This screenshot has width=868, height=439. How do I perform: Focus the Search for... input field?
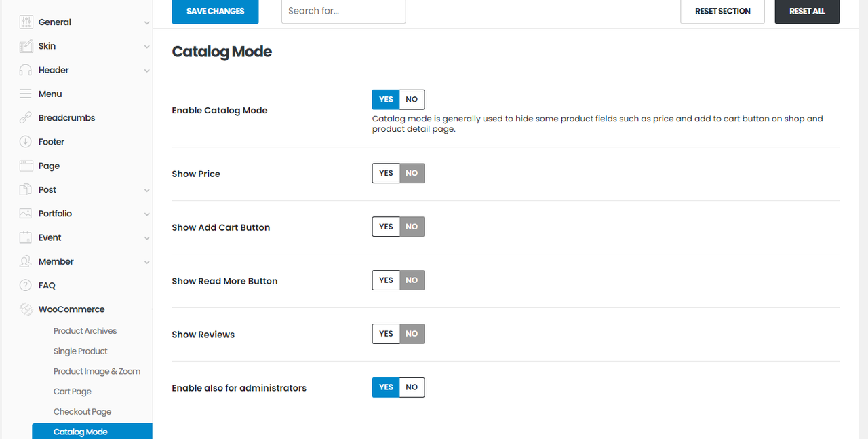click(x=344, y=12)
